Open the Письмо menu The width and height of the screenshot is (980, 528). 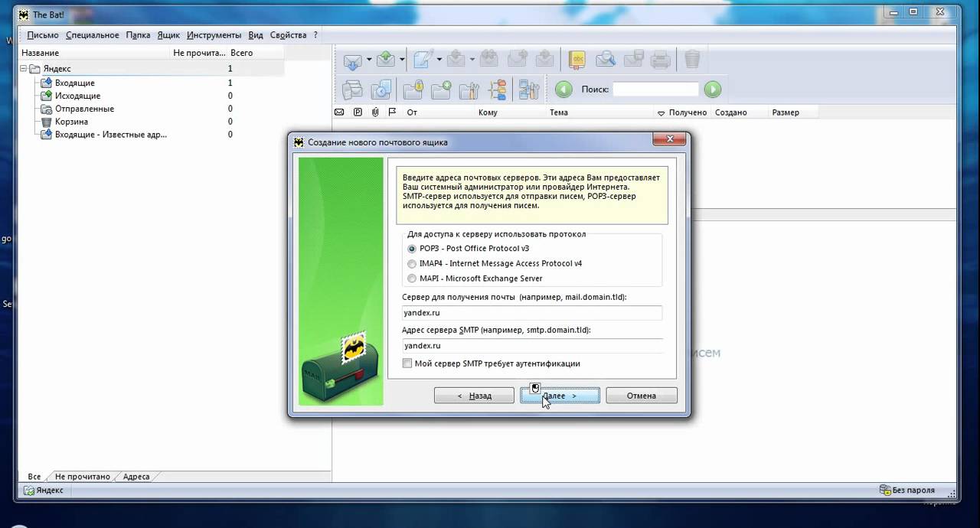click(x=43, y=35)
